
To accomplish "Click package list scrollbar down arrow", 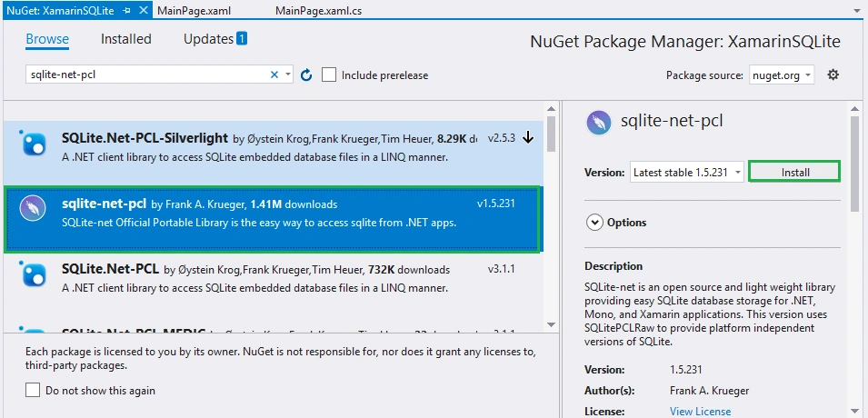I will coord(552,324).
